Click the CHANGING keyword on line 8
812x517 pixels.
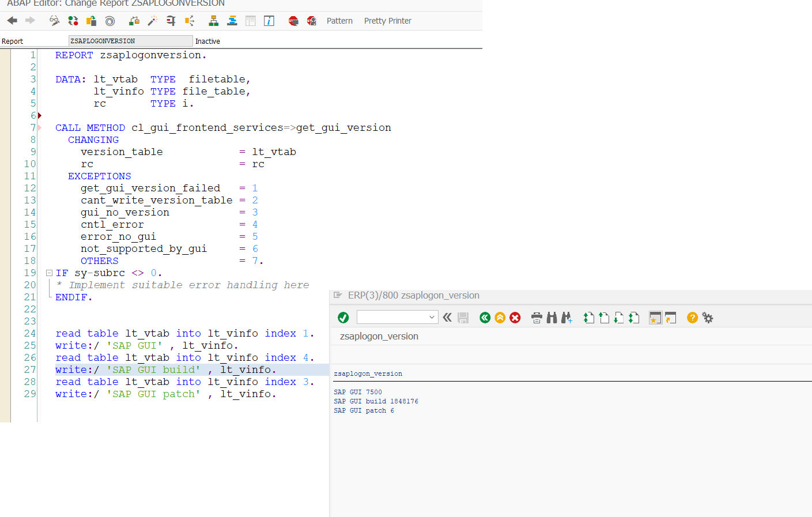coord(93,140)
